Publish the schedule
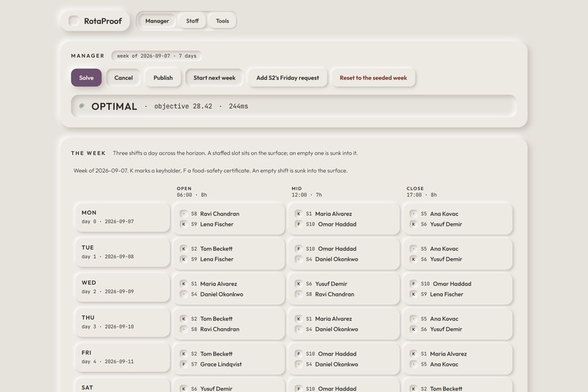The image size is (588, 392). click(x=163, y=77)
